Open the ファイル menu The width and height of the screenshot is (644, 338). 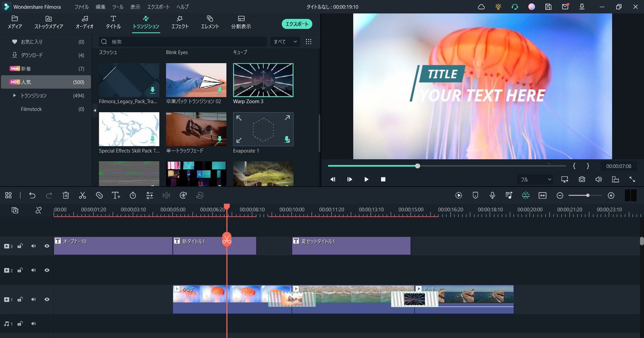(x=82, y=7)
